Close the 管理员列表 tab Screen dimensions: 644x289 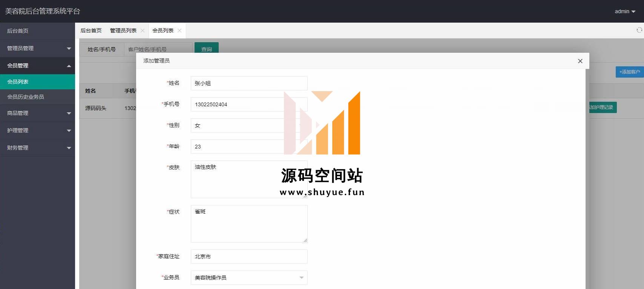(143, 31)
